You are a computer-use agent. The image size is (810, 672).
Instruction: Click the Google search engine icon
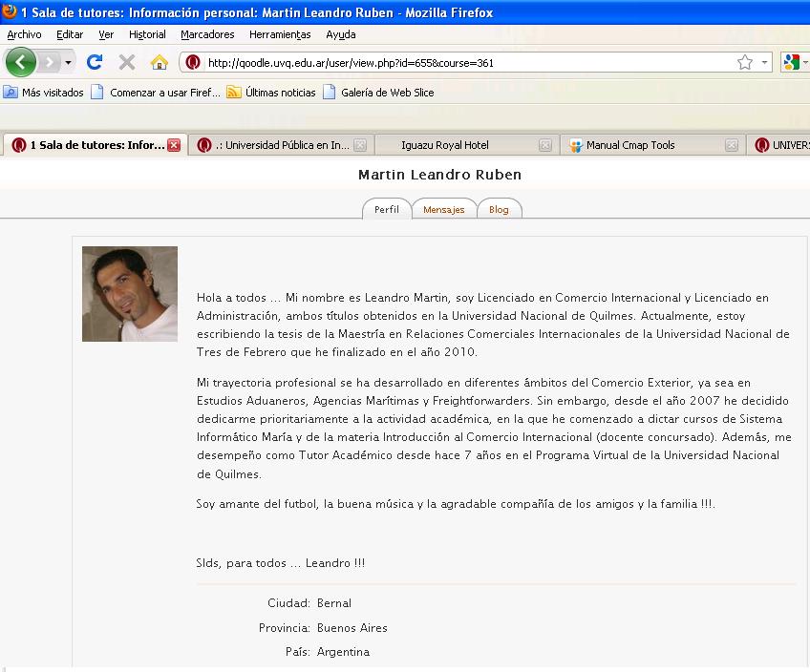coord(791,62)
